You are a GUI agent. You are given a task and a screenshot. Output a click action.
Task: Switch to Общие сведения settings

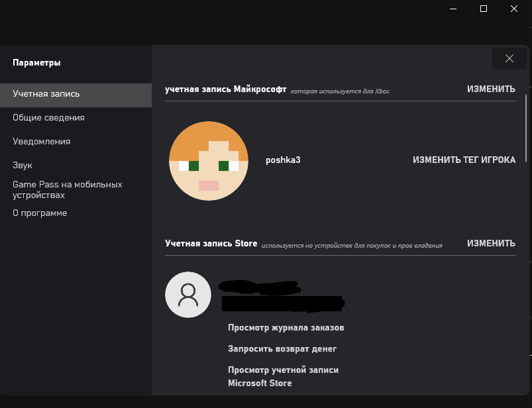click(48, 118)
